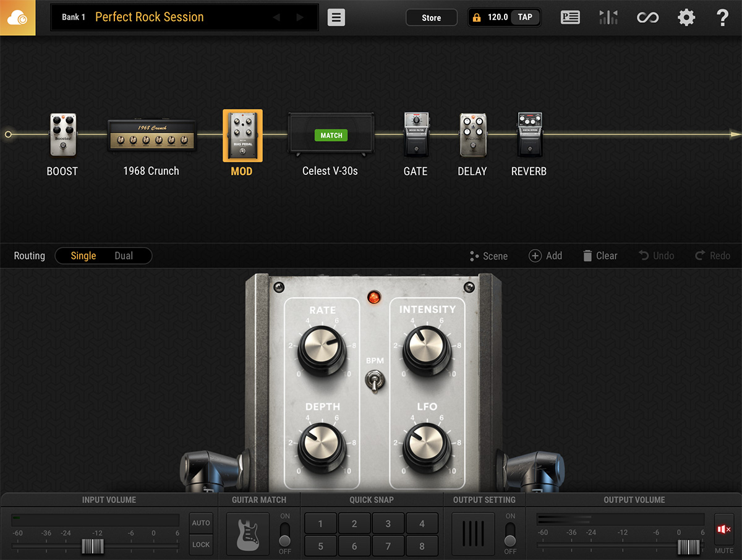
Task: Select Quick Snap slot 5
Action: coord(320,546)
